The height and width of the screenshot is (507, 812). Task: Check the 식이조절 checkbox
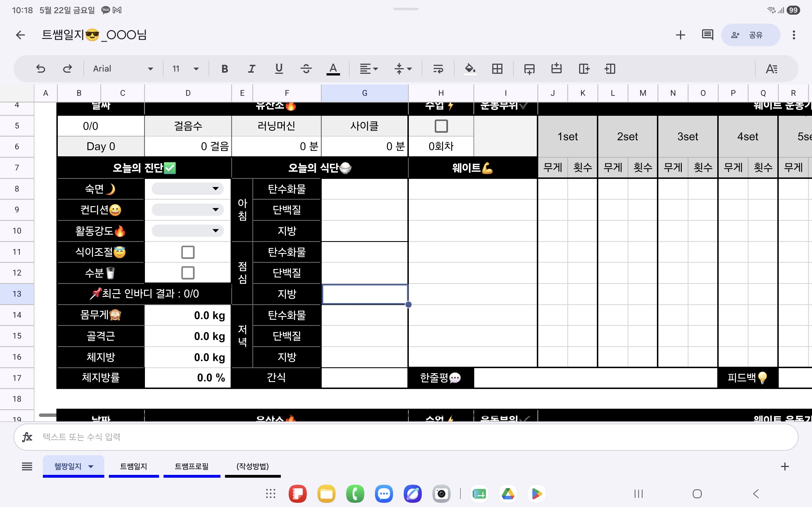click(x=188, y=252)
